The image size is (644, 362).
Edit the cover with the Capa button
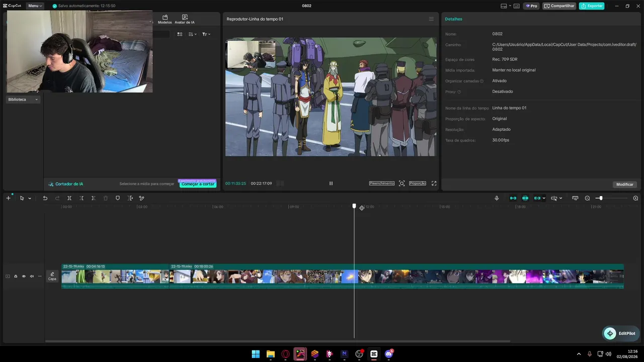pos(52,276)
